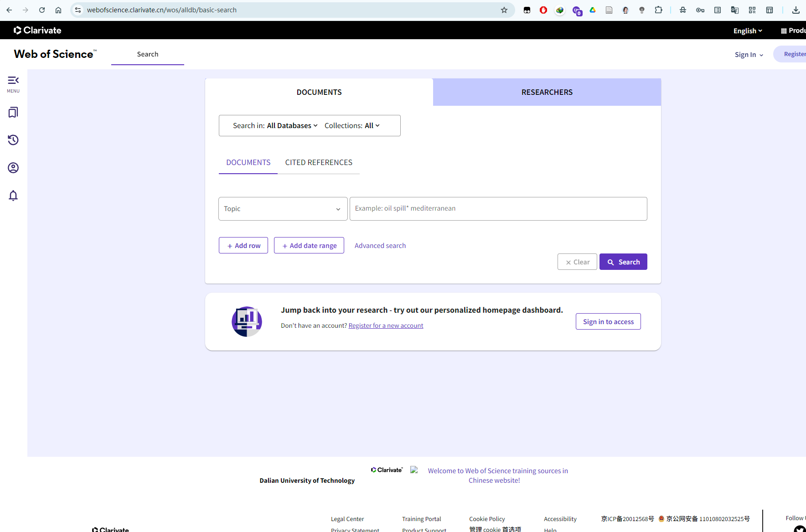
Task: Click the Add row button
Action: coord(243,245)
